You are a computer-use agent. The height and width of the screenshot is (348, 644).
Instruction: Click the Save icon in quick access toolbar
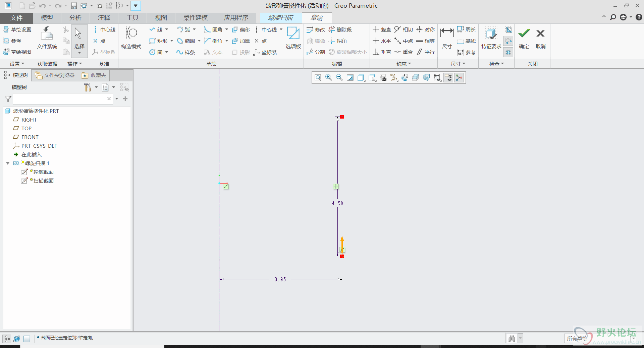(74, 6)
